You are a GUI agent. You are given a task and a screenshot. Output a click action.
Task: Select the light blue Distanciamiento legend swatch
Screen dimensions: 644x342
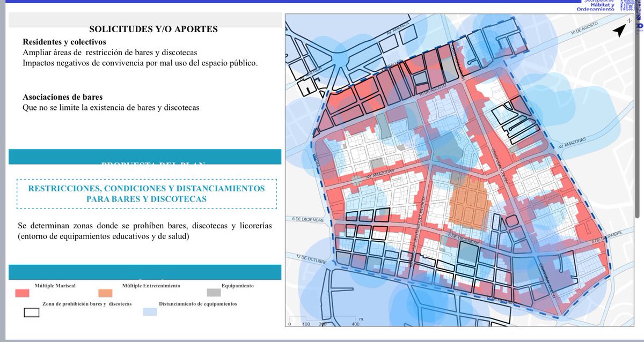coord(150,311)
